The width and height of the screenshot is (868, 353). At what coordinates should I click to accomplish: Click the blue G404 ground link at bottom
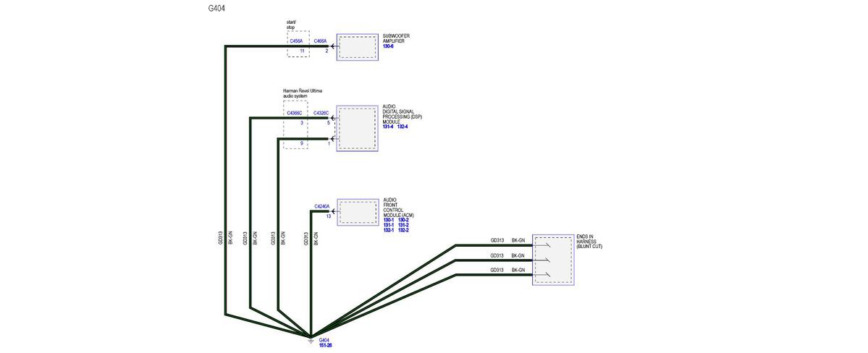point(324,340)
